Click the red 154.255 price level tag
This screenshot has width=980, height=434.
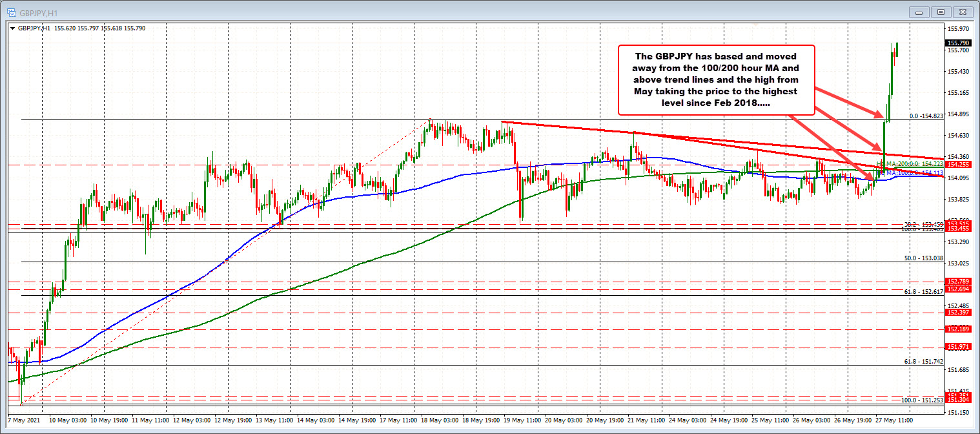pyautogui.click(x=957, y=165)
